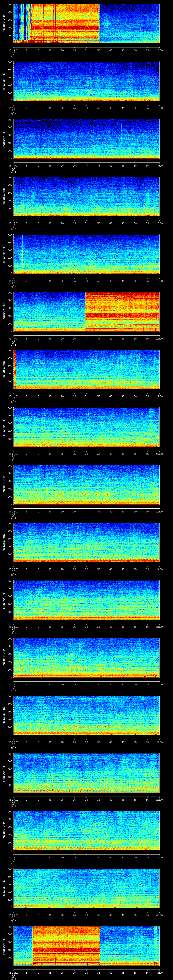Click the 15:16:00 start time label
This screenshot has width=173, height=980.
tap(13, 166)
